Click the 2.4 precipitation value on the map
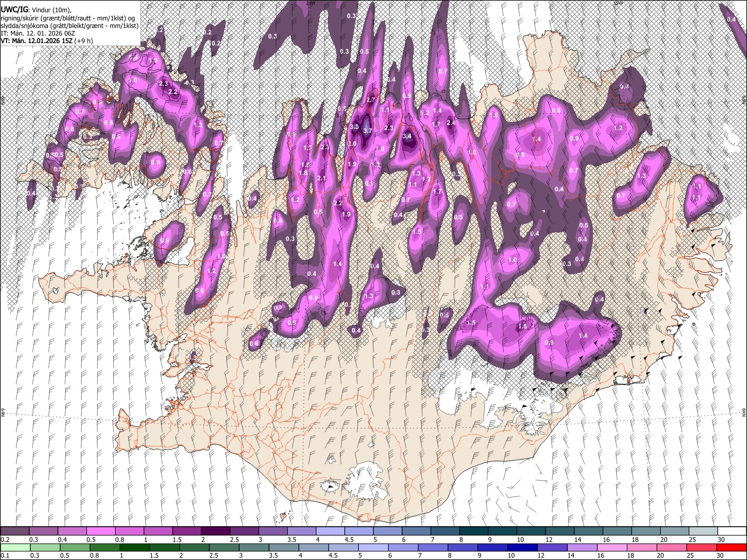 pyautogui.click(x=451, y=123)
